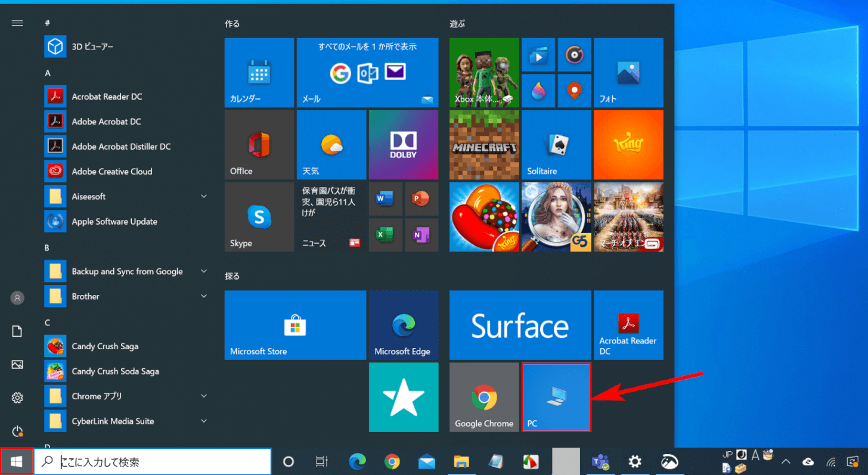
Task: Launch the Candy Crush candy tile
Action: [484, 217]
